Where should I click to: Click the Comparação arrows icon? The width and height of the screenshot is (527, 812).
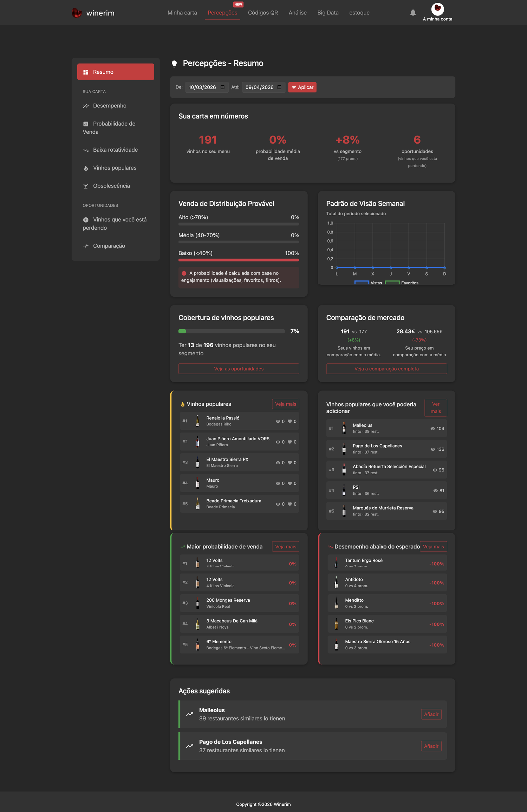86,246
